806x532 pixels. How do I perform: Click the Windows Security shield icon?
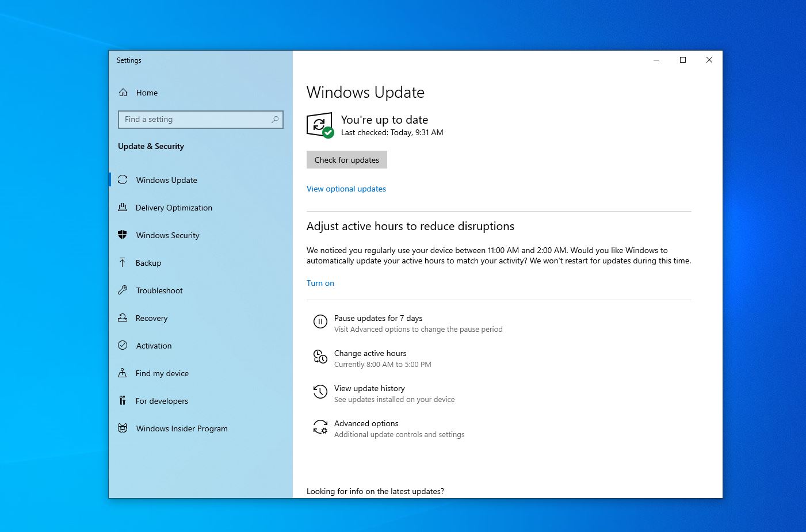pyautogui.click(x=123, y=235)
